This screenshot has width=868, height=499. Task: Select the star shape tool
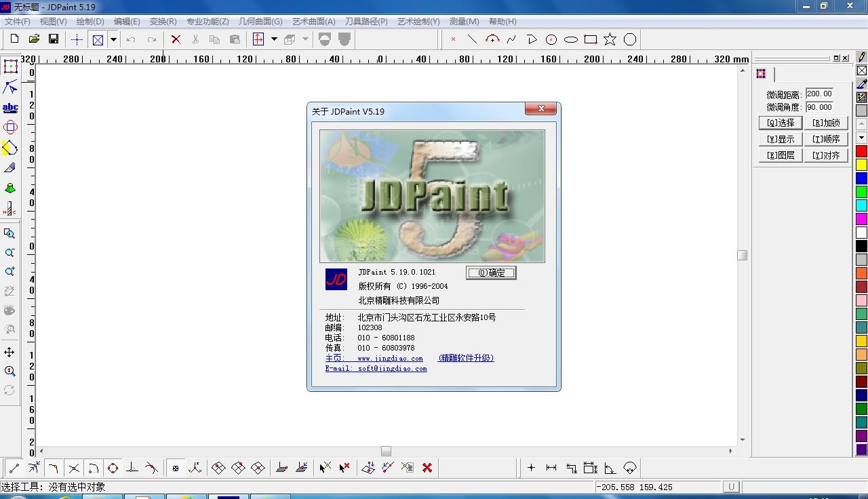(610, 39)
